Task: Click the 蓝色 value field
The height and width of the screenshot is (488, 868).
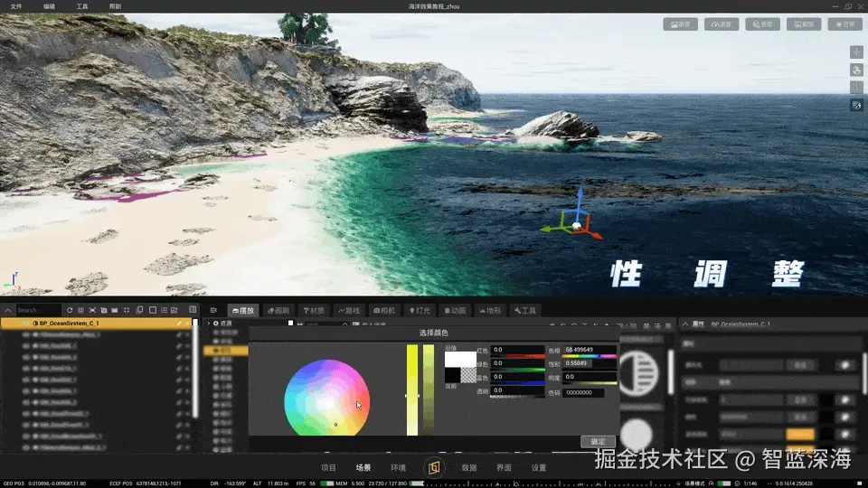Action: click(517, 377)
